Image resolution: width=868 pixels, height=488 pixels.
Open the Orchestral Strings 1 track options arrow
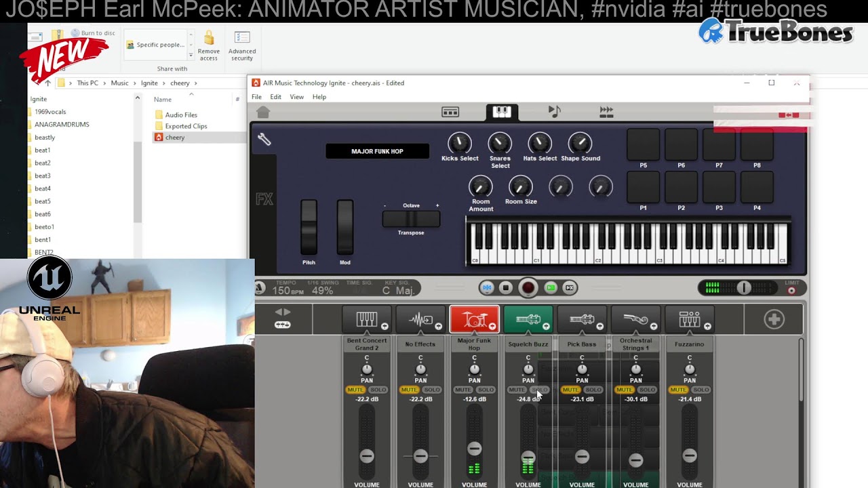point(654,327)
